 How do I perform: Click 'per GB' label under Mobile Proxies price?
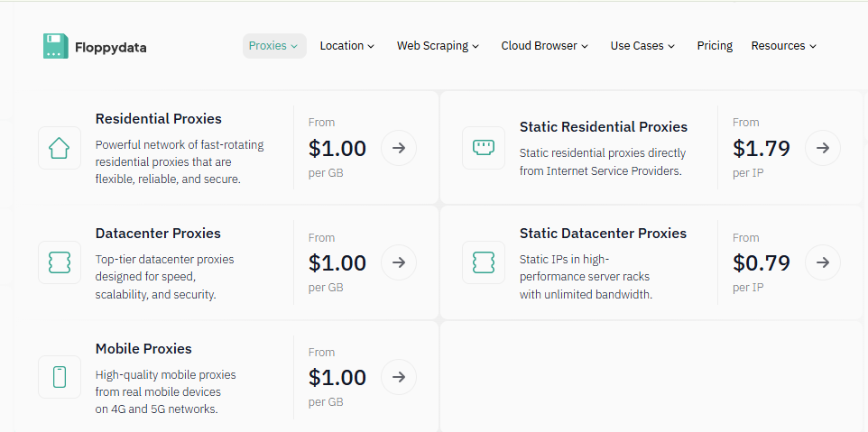[326, 402]
